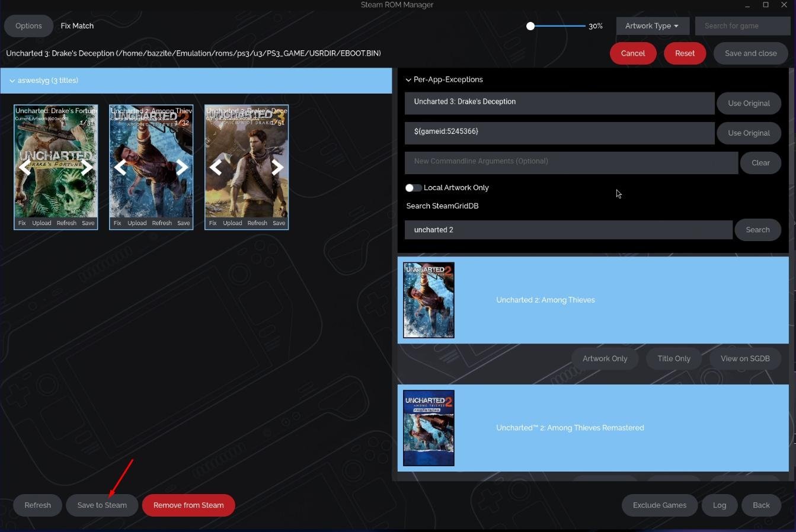Select Uncharted 2: Among Thieves artwork card

pyautogui.click(x=151, y=168)
